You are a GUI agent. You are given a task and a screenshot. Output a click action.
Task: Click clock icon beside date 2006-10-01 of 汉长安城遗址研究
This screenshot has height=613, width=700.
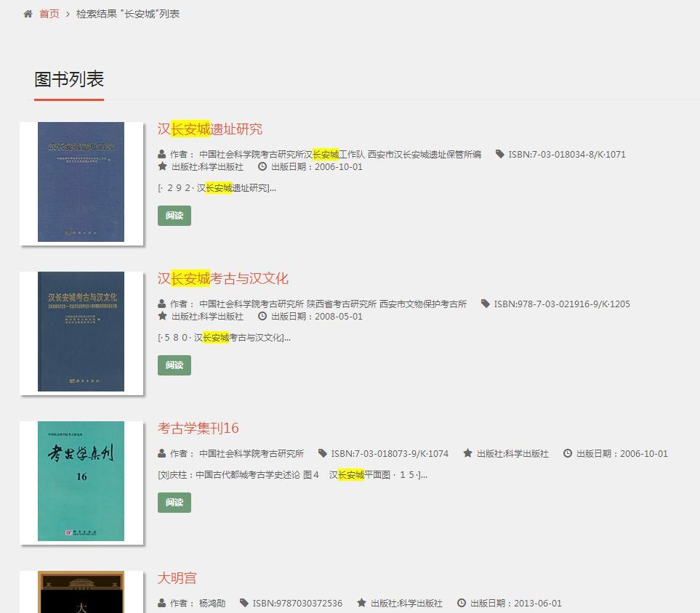coord(262,166)
